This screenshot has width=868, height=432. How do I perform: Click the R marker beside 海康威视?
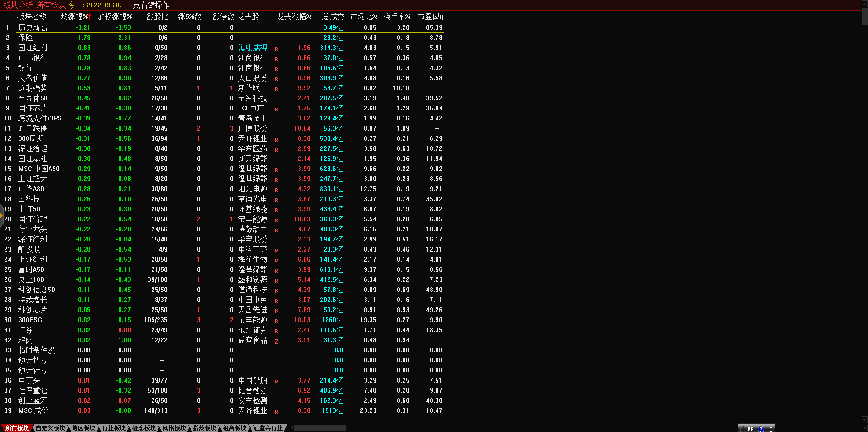pyautogui.click(x=276, y=49)
